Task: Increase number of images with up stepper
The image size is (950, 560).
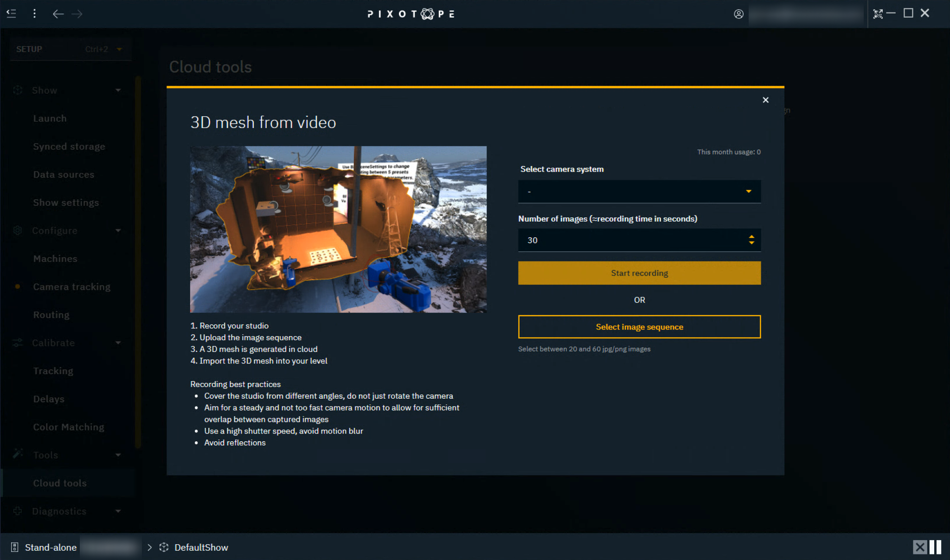Action: coord(751,237)
